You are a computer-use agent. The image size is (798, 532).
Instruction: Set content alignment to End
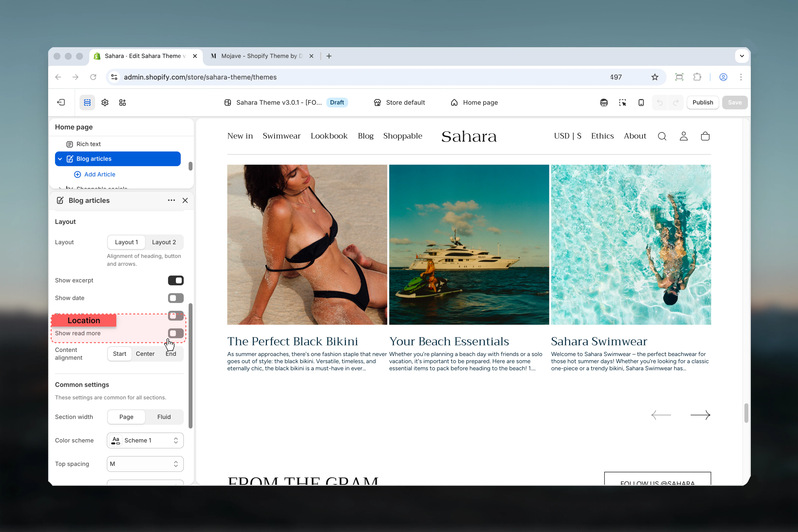[x=171, y=354]
